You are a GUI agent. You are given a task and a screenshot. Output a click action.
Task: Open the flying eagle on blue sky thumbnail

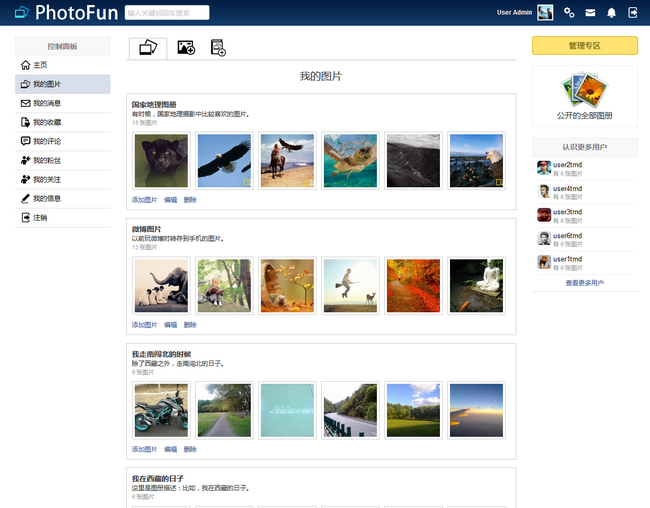point(224,161)
